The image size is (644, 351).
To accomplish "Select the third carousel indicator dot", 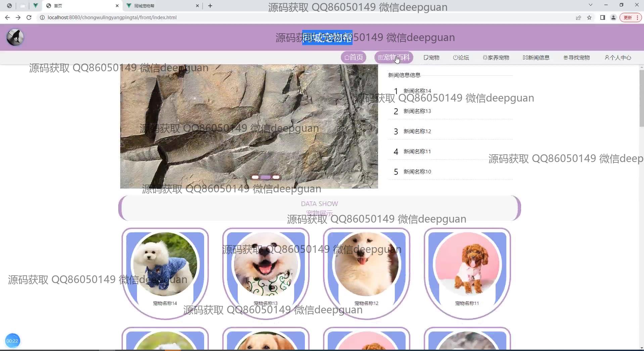I will [x=276, y=177].
